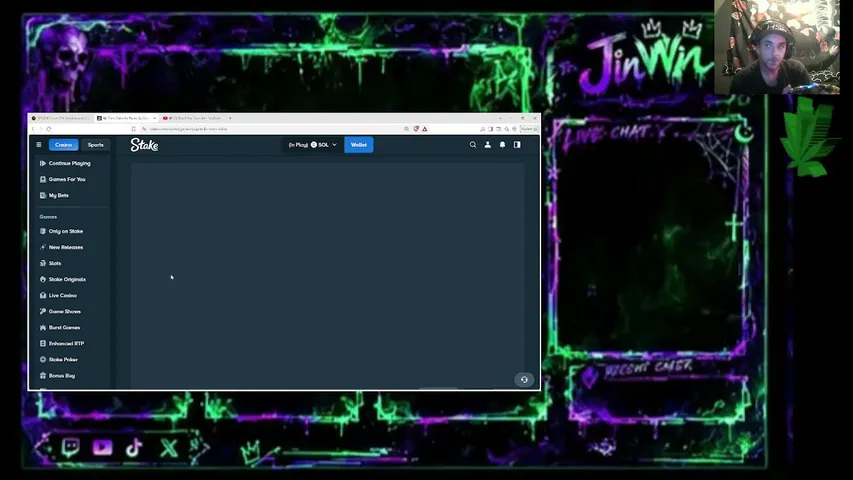Viewport: 853px width, 480px height.
Task: Switch to the Casino section
Action: point(64,145)
